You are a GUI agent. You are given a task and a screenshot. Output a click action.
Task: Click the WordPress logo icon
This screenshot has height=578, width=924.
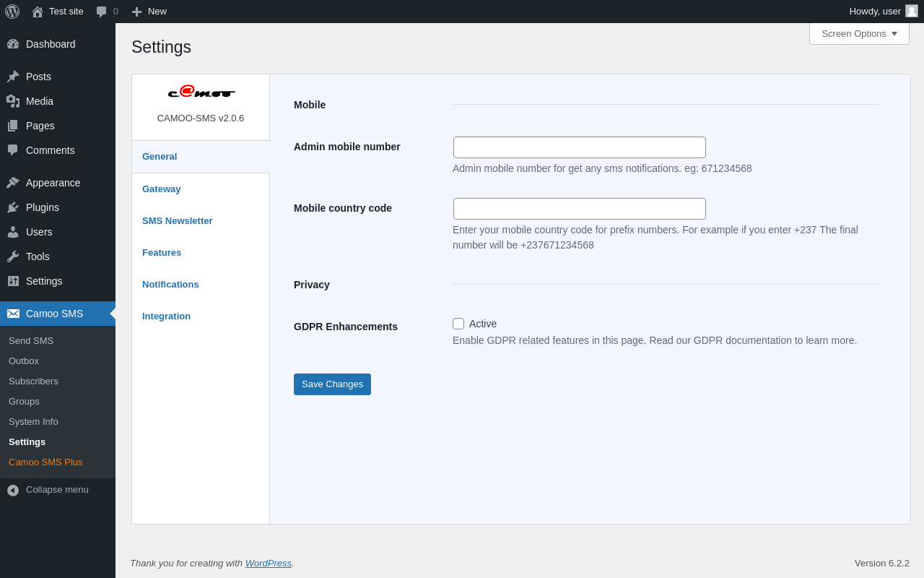[x=12, y=12]
